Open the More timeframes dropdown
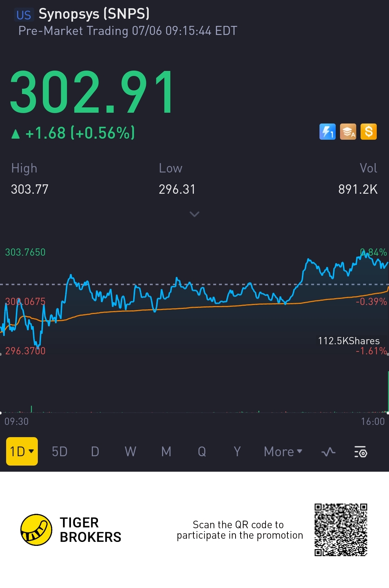389x588 pixels. pyautogui.click(x=283, y=452)
